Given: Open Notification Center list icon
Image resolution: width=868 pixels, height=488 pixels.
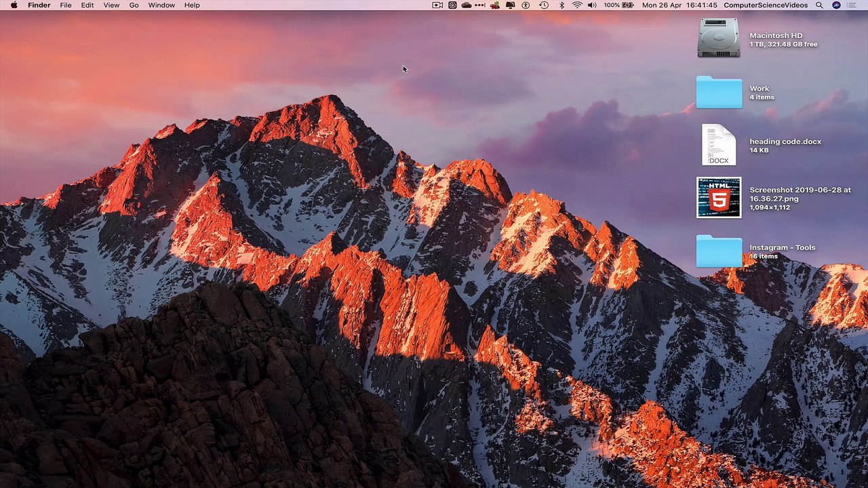Looking at the screenshot, I should [853, 5].
